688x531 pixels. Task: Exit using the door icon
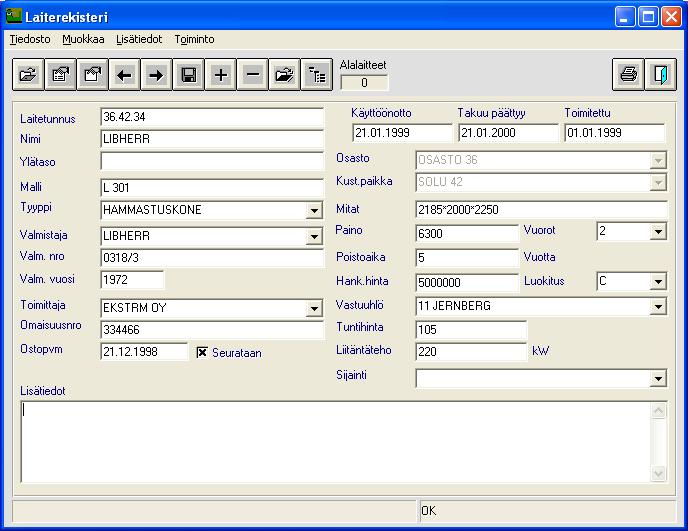(x=661, y=75)
